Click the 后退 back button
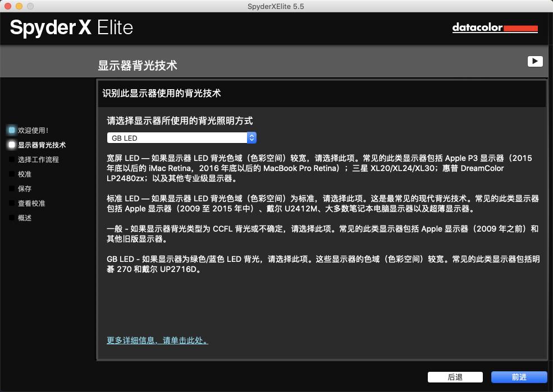 point(455,377)
